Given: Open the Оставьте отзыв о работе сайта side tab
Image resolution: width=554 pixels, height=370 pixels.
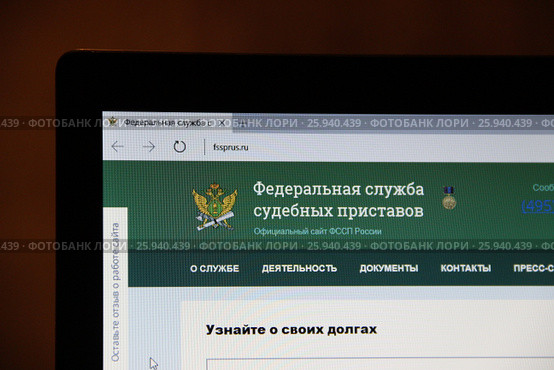Looking at the screenshot, I should pos(116,292).
